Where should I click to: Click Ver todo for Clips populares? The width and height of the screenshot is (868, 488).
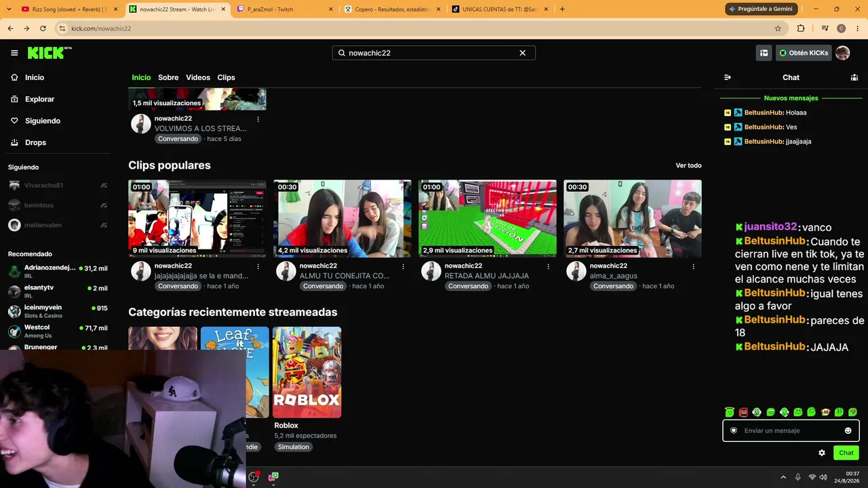(x=688, y=165)
